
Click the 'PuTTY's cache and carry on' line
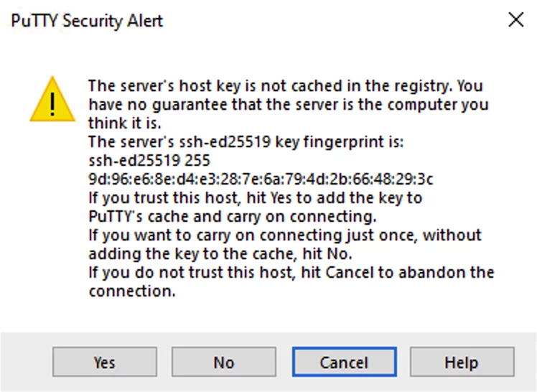point(232,217)
